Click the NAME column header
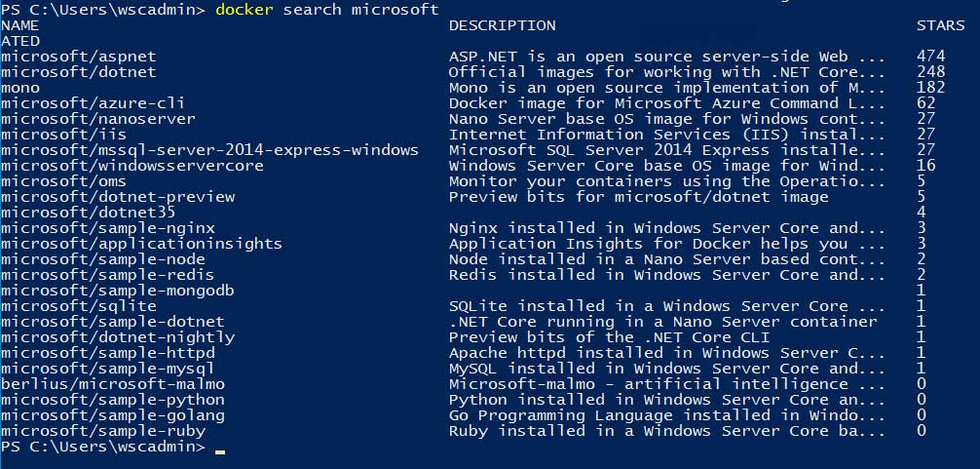Viewport: 980px width, 469px height. [x=20, y=25]
